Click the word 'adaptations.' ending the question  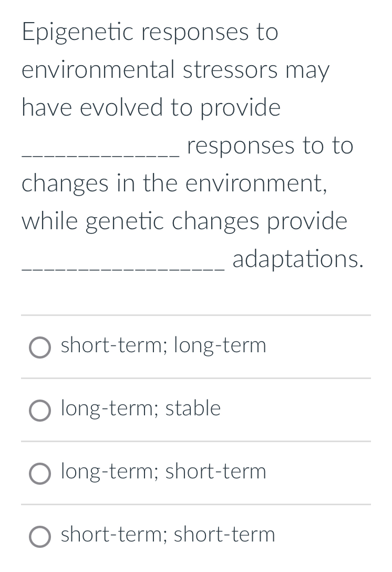298,260
